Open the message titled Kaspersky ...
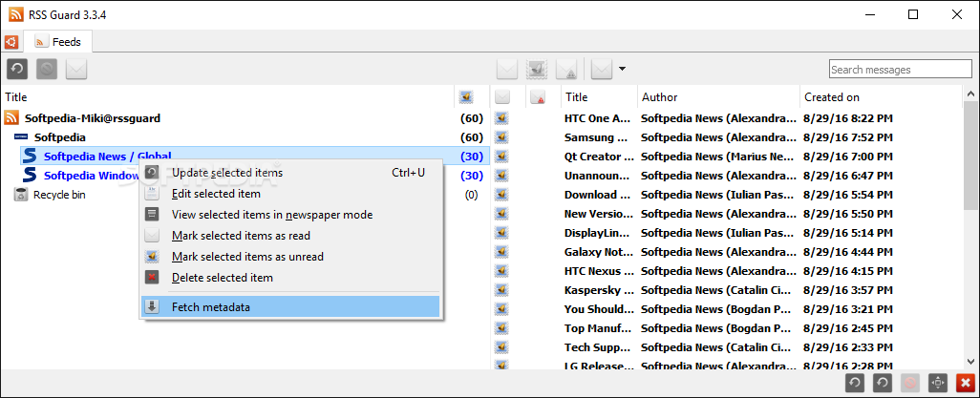 [599, 290]
